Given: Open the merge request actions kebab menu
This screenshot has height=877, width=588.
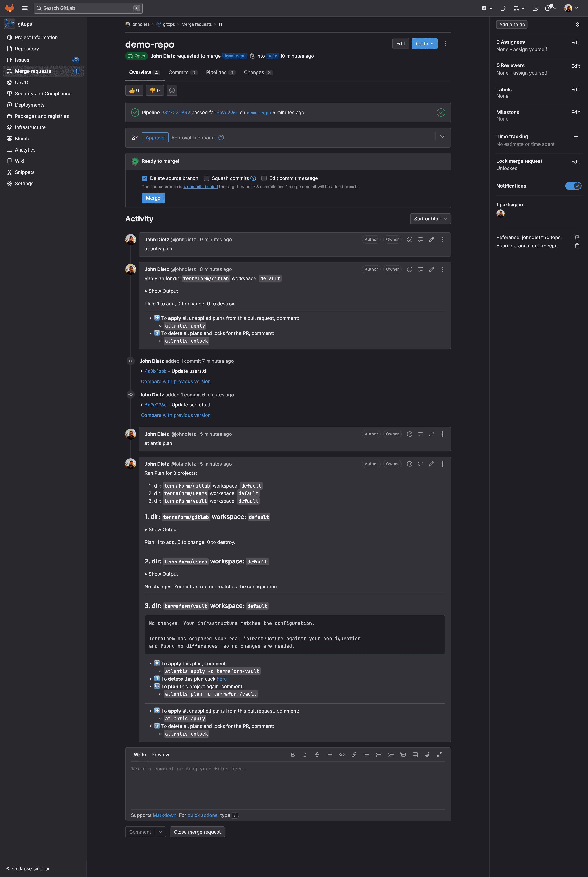Looking at the screenshot, I should click(x=445, y=44).
